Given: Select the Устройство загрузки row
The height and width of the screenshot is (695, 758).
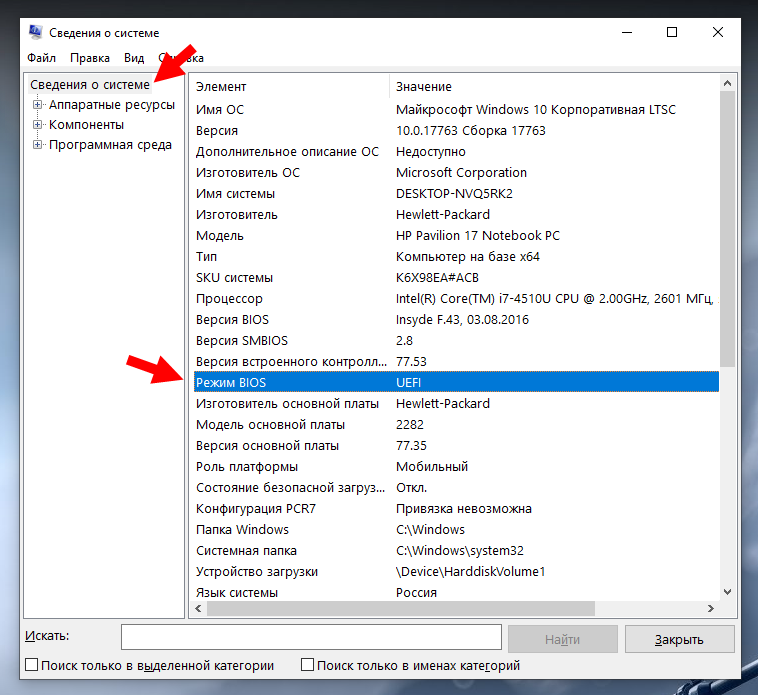Looking at the screenshot, I should click(x=456, y=572).
